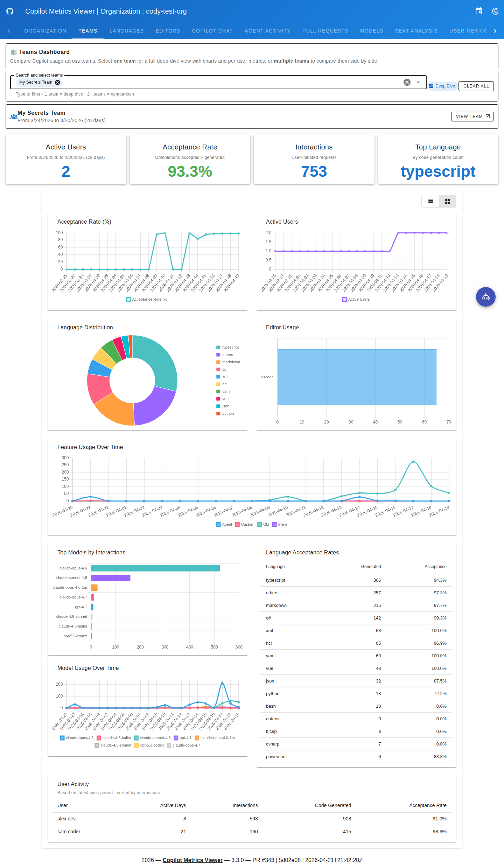
Task: Click the 93.3% acceptance rate value
Action: point(190,171)
